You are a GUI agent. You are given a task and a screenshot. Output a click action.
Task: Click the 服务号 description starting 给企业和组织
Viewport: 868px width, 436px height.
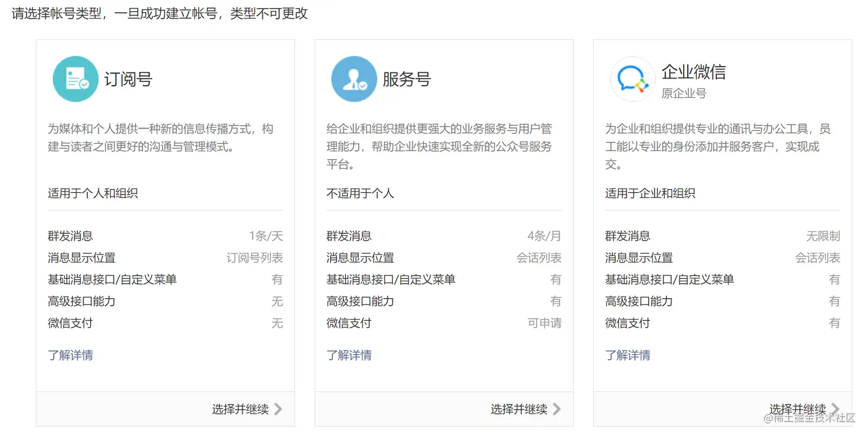(x=439, y=146)
